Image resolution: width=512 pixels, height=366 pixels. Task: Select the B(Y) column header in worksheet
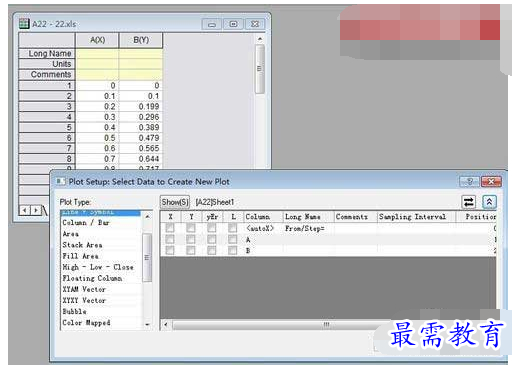(141, 40)
